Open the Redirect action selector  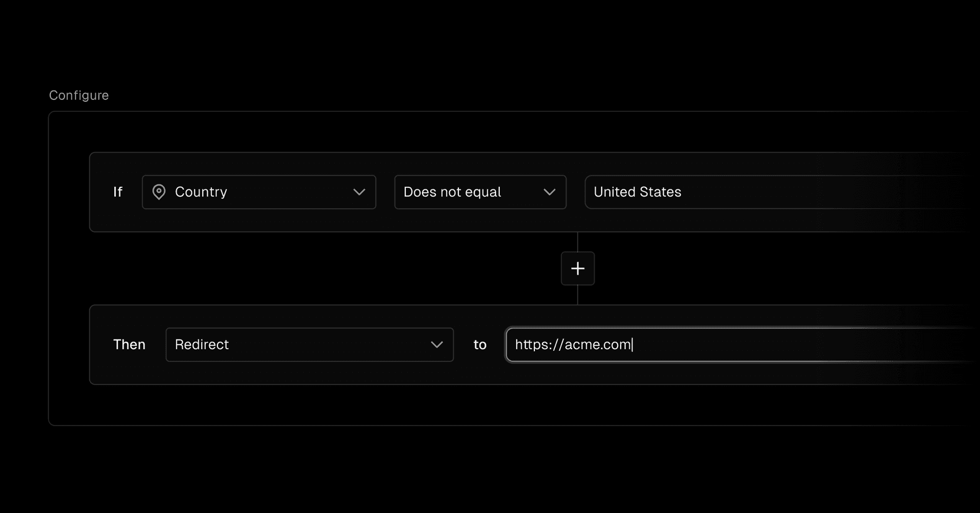click(x=309, y=345)
